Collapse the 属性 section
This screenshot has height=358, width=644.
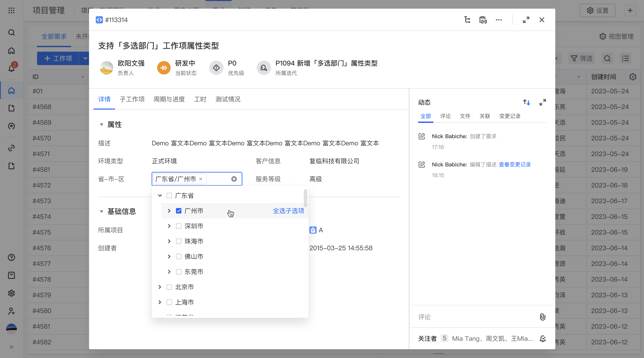101,125
